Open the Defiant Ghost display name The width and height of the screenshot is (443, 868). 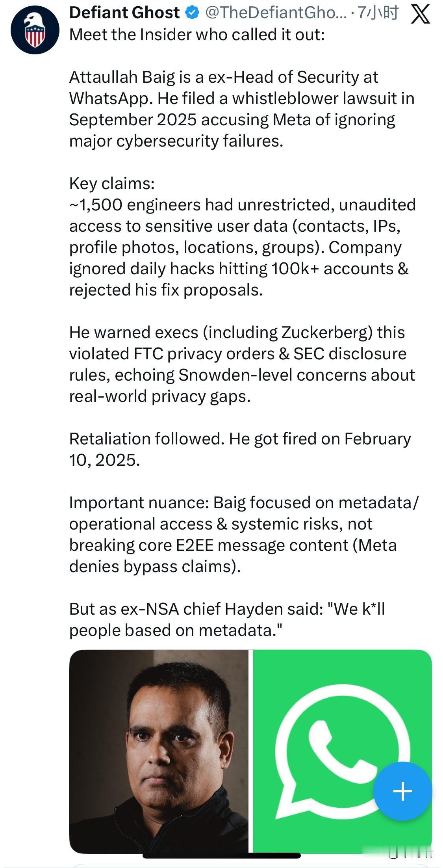(124, 13)
